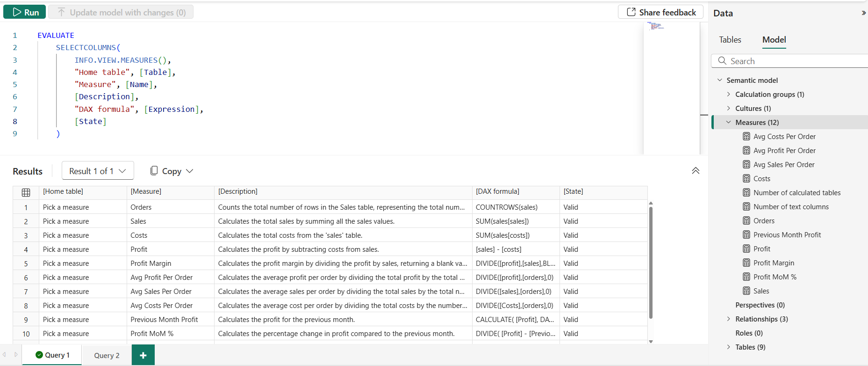Screen dimensions: 868x366
Task: Click the code minimap thumbnail in editor
Action: (655, 26)
